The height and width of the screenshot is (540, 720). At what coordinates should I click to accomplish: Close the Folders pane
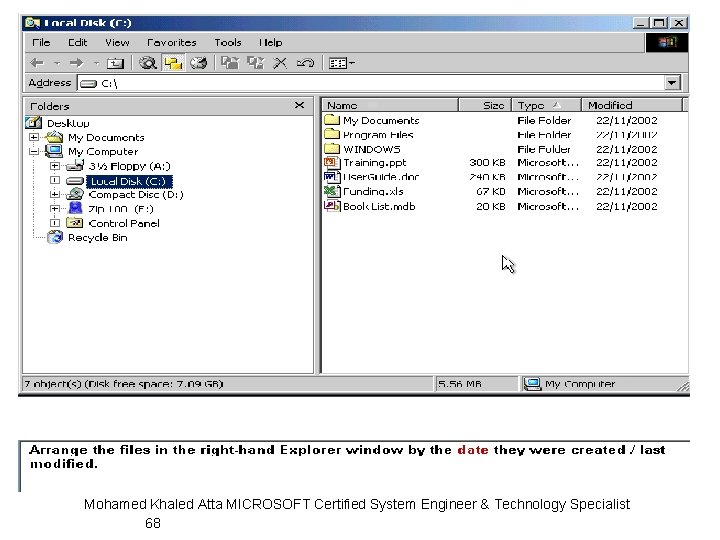coord(299,105)
